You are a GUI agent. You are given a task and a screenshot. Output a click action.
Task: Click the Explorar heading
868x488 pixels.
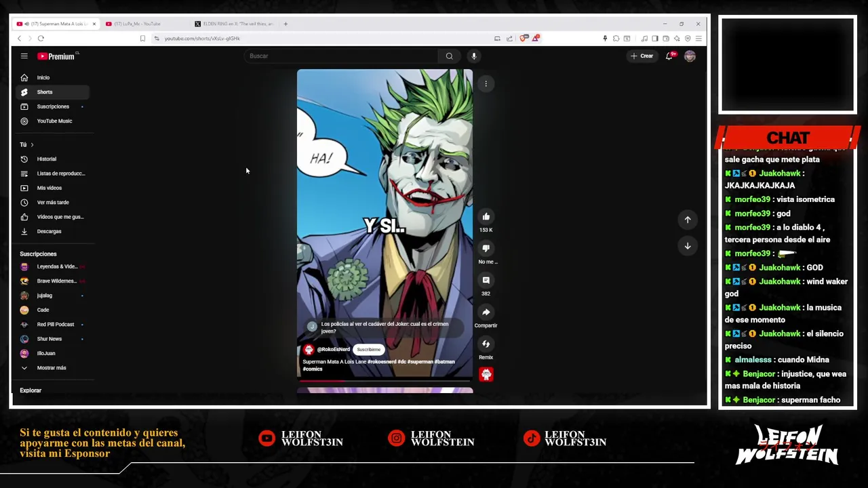pos(31,390)
